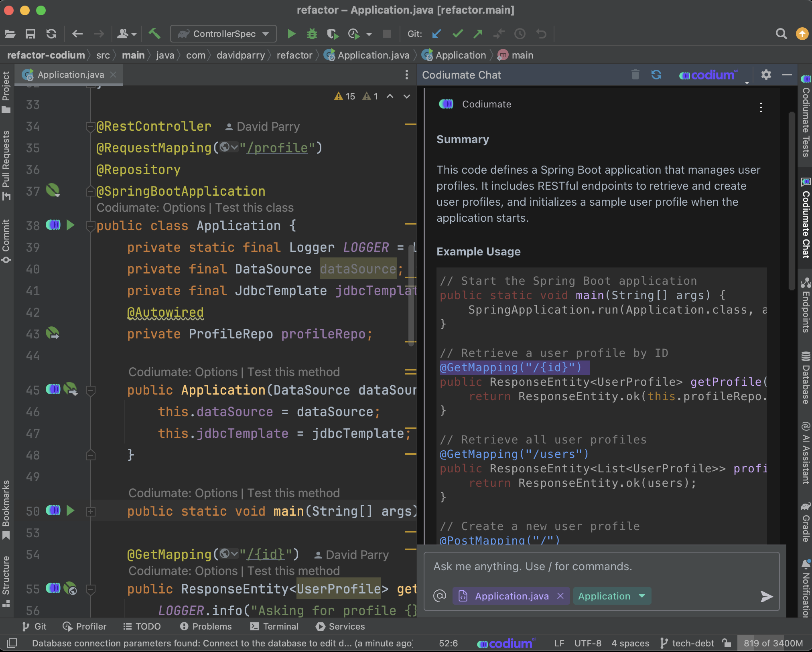Open the ControllerSpec run configuration dropdown
Image resolution: width=812 pixels, height=652 pixels.
point(223,34)
